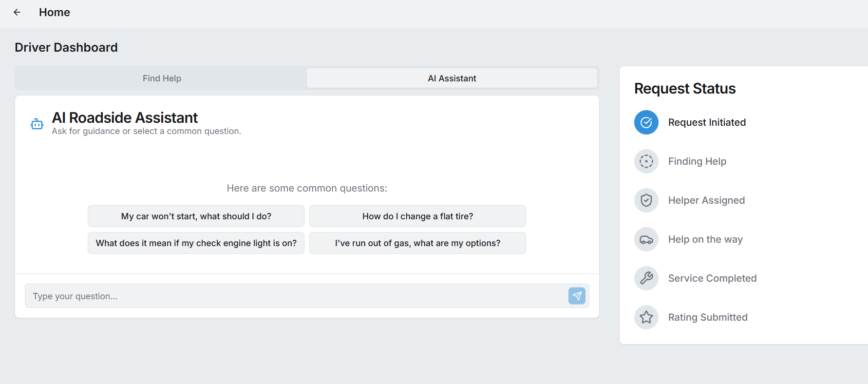This screenshot has height=384, width=868.
Task: Click the Service Completed wrench icon
Action: click(646, 278)
